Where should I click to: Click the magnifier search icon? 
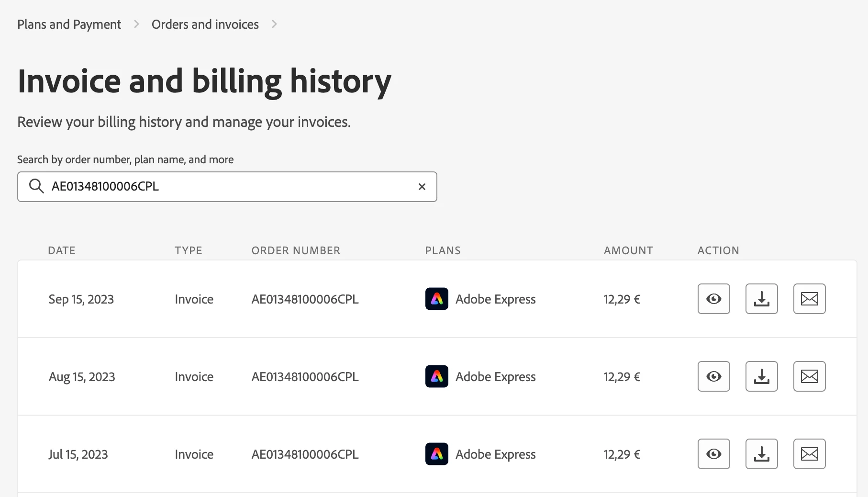36,186
